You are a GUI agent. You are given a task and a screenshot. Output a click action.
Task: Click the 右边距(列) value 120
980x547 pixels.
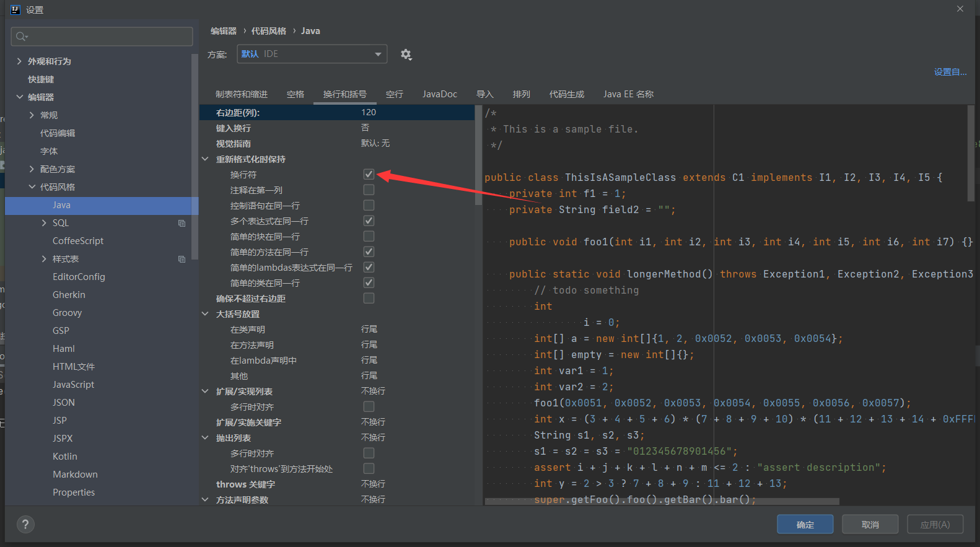(x=369, y=112)
